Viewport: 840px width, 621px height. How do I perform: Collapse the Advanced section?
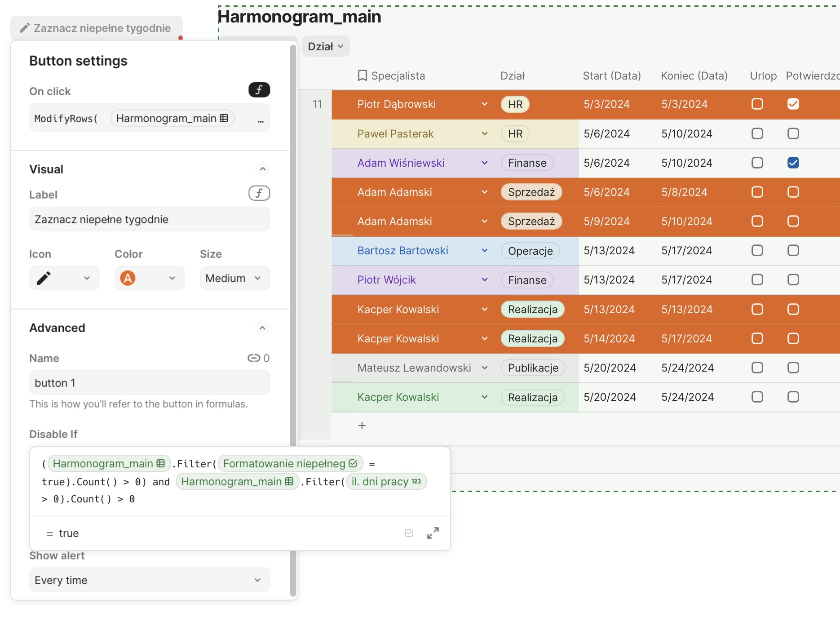(263, 328)
